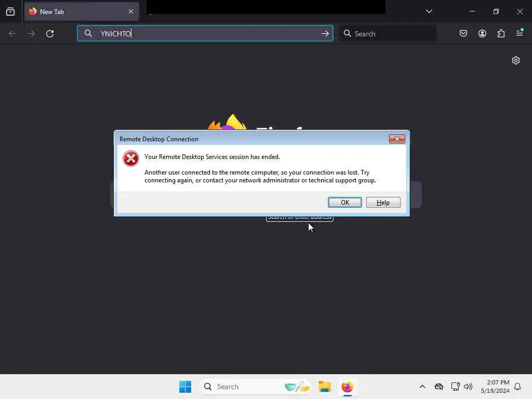Image resolution: width=532 pixels, height=399 pixels.
Task: Click the Go arrow in the address bar
Action: tap(325, 34)
